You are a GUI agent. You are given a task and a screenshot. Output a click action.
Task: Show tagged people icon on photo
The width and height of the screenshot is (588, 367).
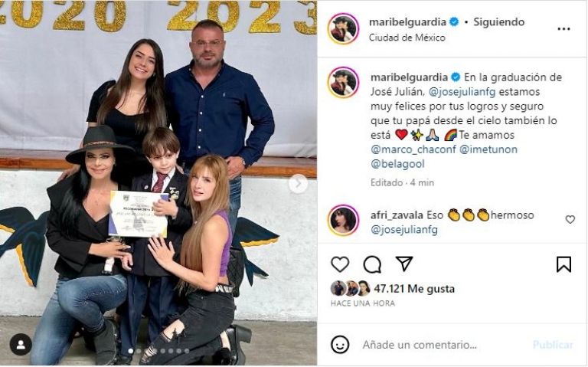coord(21,345)
